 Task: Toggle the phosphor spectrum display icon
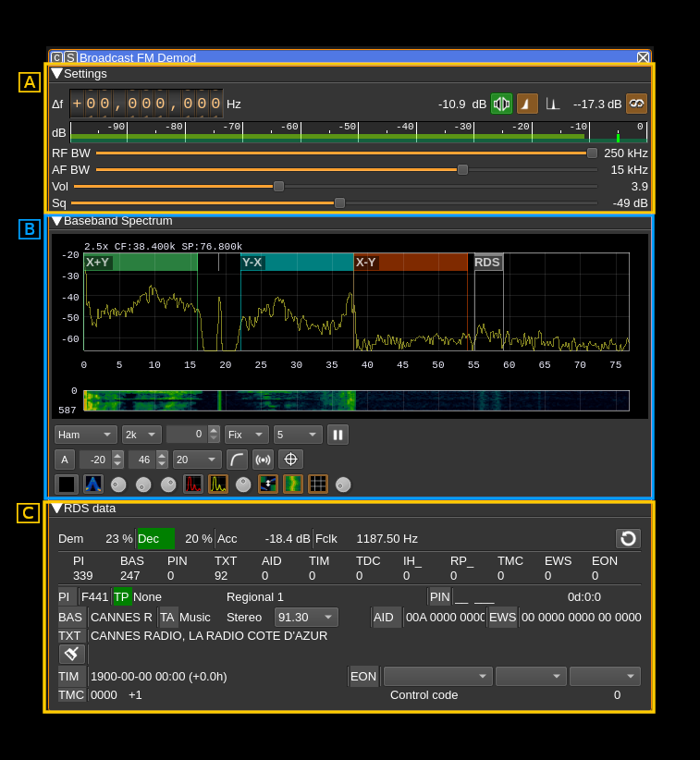click(93, 484)
